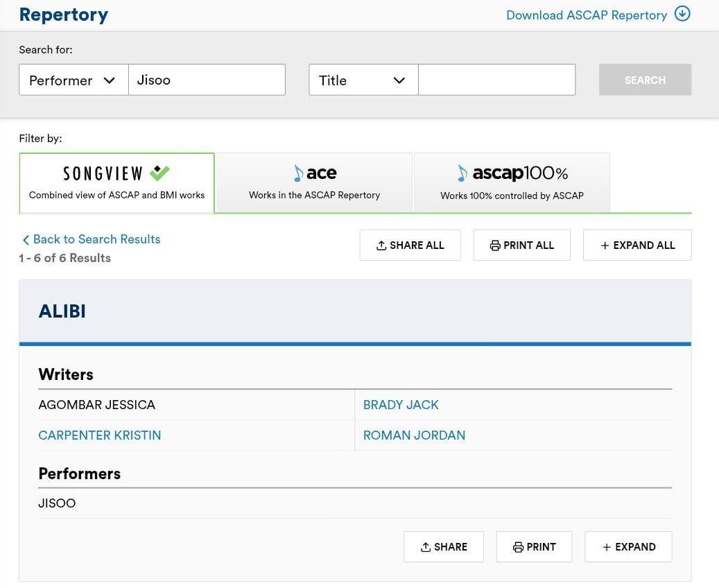Click the music note icon on the ace filter

click(297, 173)
